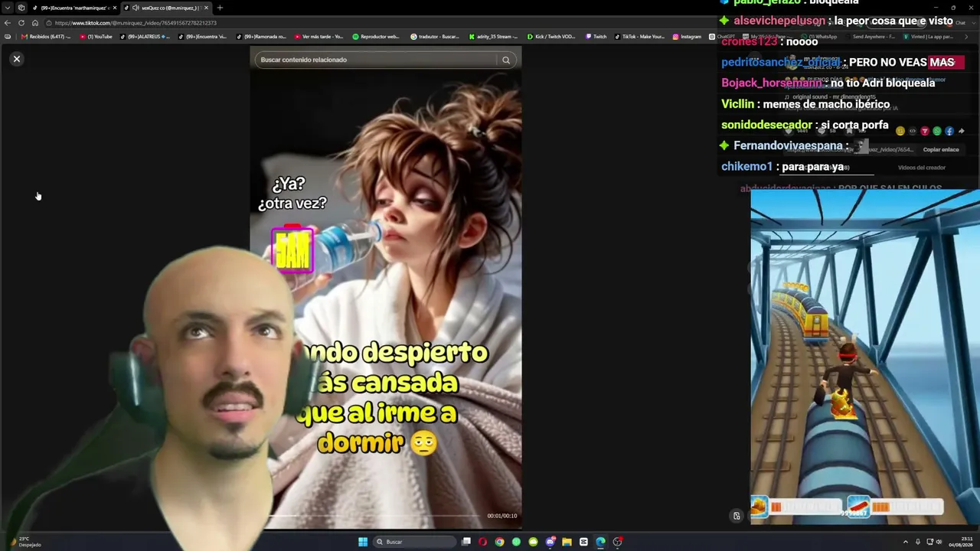Open File Explorer from the taskbar
This screenshot has width=980, height=551.
[567, 542]
